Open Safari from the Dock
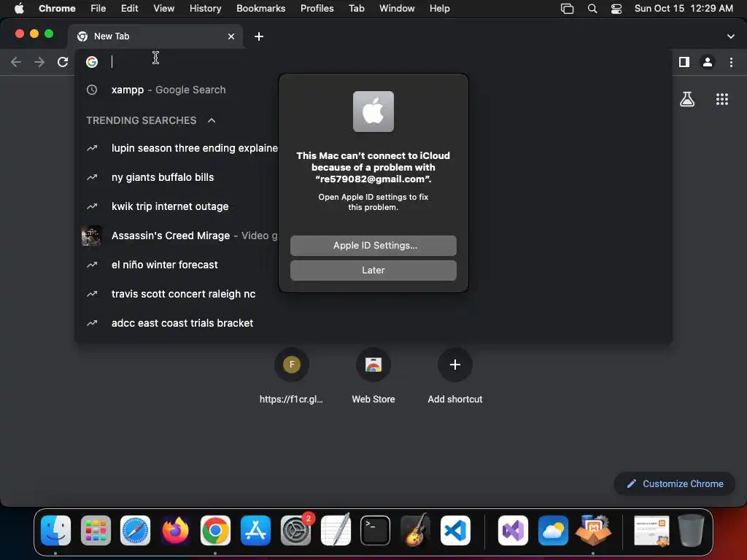This screenshot has height=560, width=747. [x=135, y=531]
